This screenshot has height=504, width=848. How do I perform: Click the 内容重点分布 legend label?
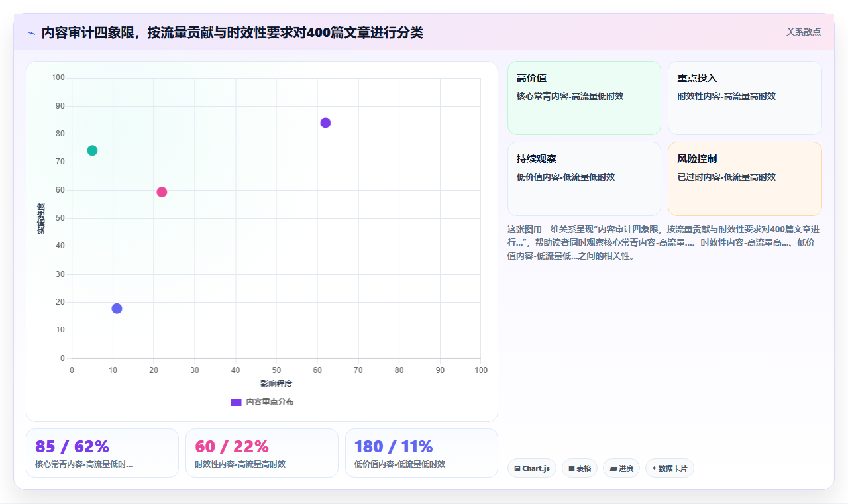[x=270, y=402]
